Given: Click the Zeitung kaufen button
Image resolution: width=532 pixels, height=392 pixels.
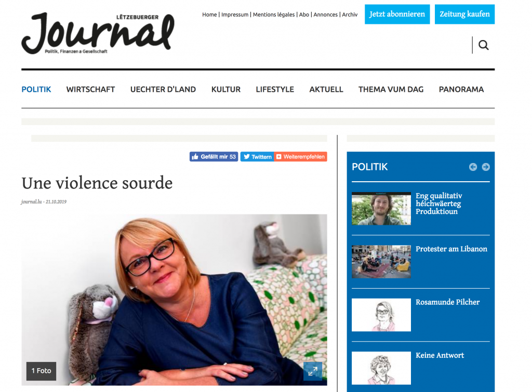Looking at the screenshot, I should tap(464, 14).
